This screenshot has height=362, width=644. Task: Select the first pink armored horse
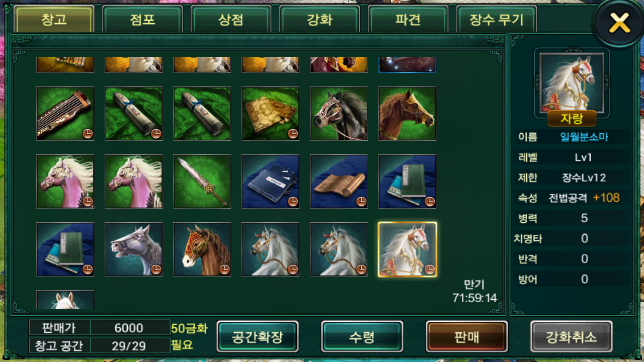coord(65,182)
